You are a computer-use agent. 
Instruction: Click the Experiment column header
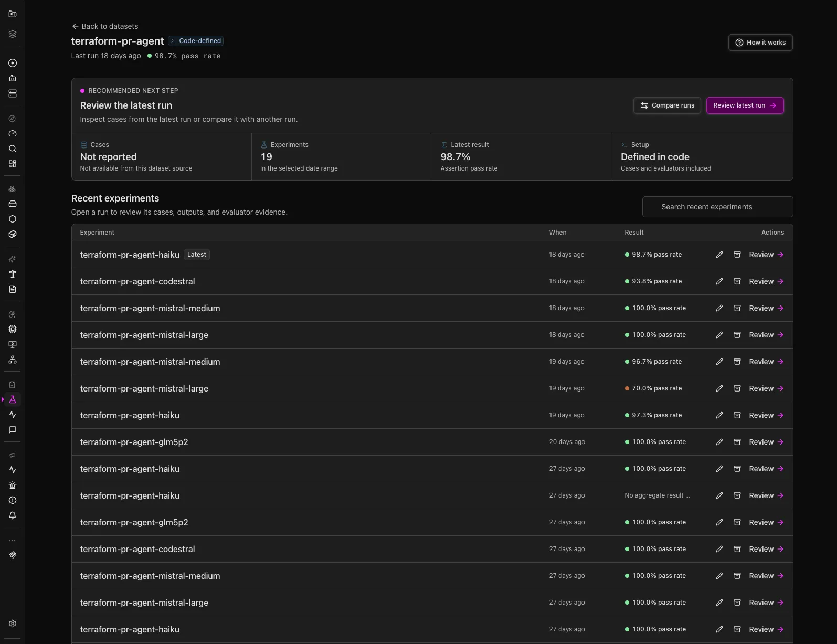[x=97, y=233]
